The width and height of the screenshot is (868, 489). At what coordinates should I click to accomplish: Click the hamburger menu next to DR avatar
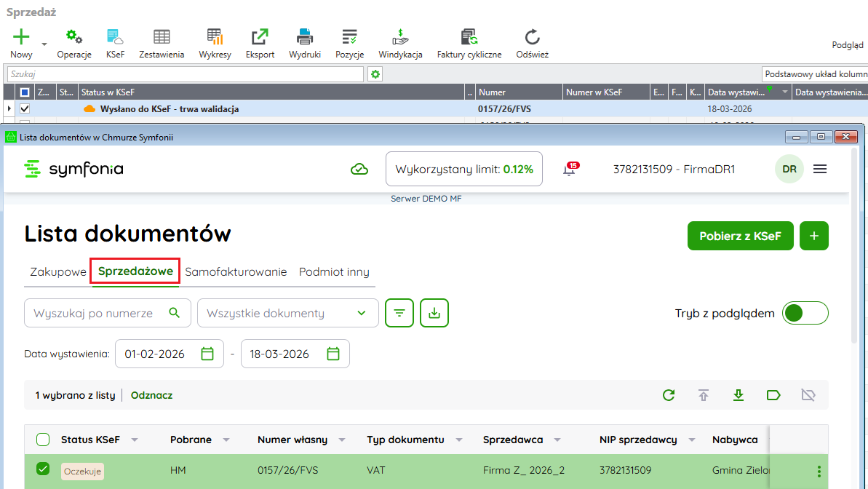820,169
